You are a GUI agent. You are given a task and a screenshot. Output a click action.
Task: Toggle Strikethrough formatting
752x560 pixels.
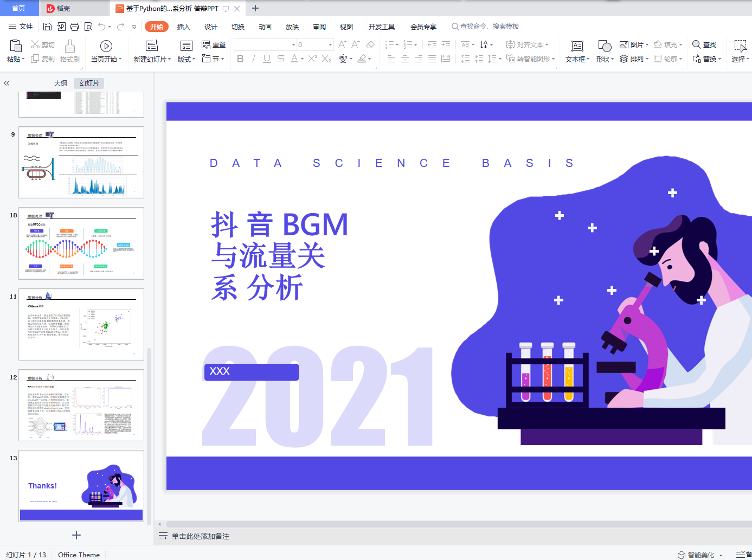click(x=280, y=59)
